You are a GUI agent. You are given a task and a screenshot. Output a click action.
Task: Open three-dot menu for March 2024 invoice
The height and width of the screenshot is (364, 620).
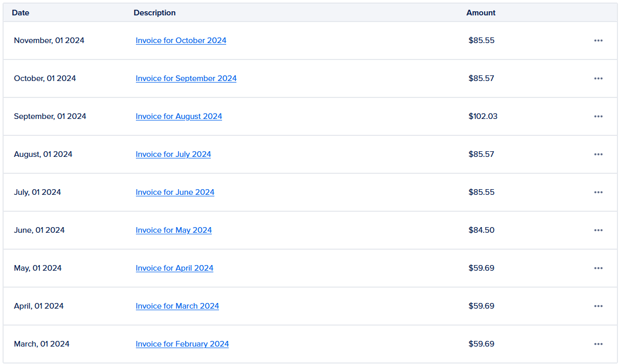(x=598, y=306)
